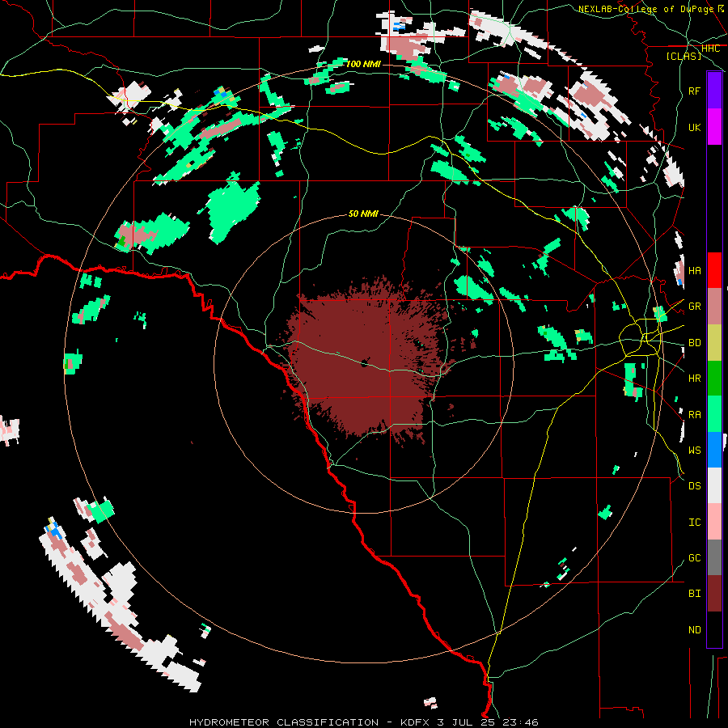This screenshot has height=728, width=728.
Task: Click the IC legend label
Action: click(695, 523)
